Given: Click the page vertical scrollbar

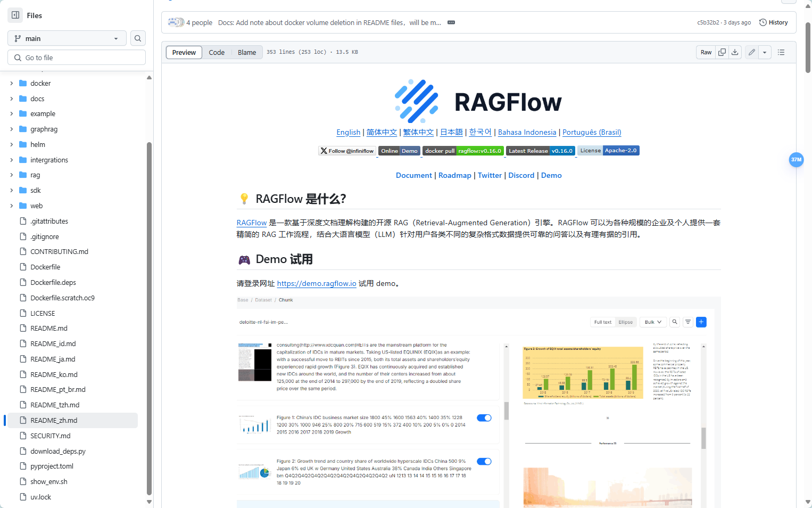Looking at the screenshot, I should [x=808, y=48].
